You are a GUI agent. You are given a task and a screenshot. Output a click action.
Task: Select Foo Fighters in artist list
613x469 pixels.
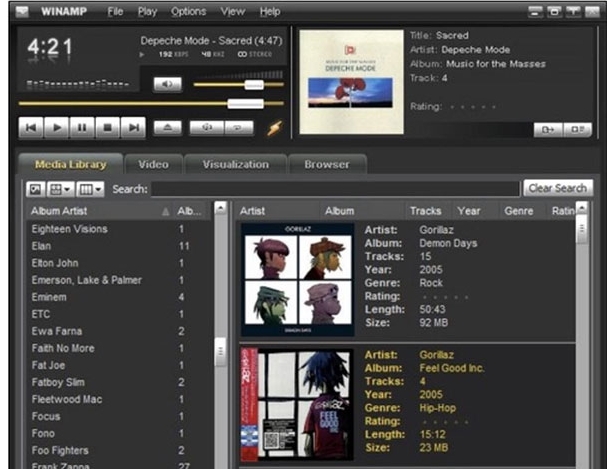pos(119,451)
